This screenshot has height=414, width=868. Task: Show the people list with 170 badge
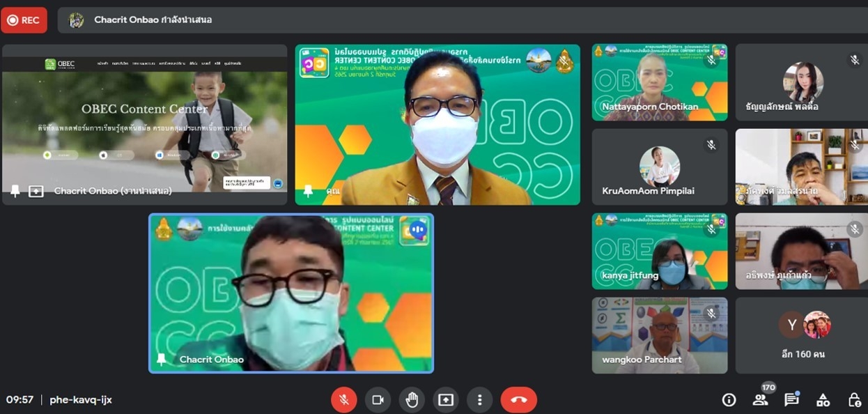tap(760, 399)
